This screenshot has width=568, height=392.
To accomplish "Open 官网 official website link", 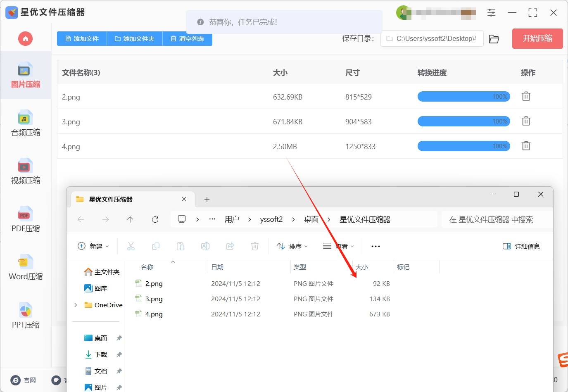I will tap(24, 380).
